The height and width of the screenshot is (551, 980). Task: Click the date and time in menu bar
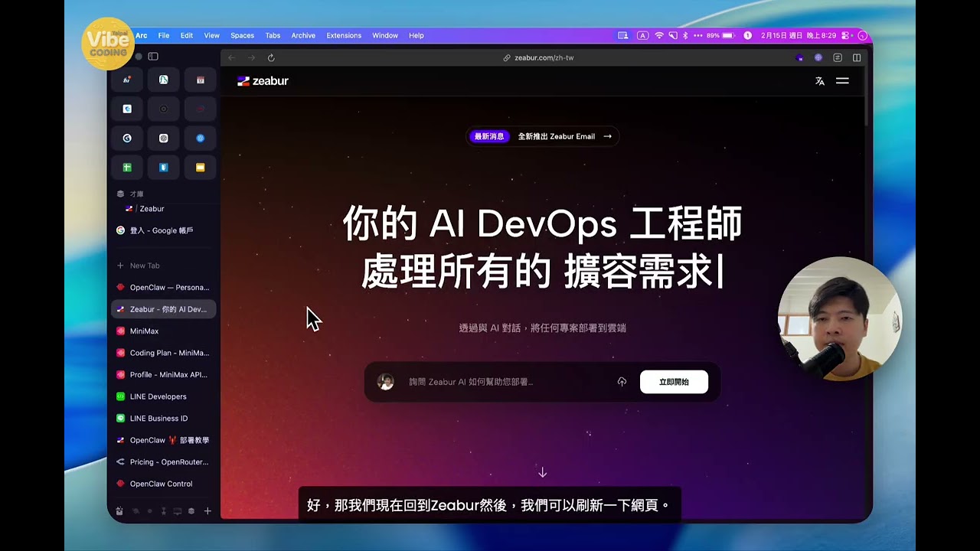click(x=799, y=35)
